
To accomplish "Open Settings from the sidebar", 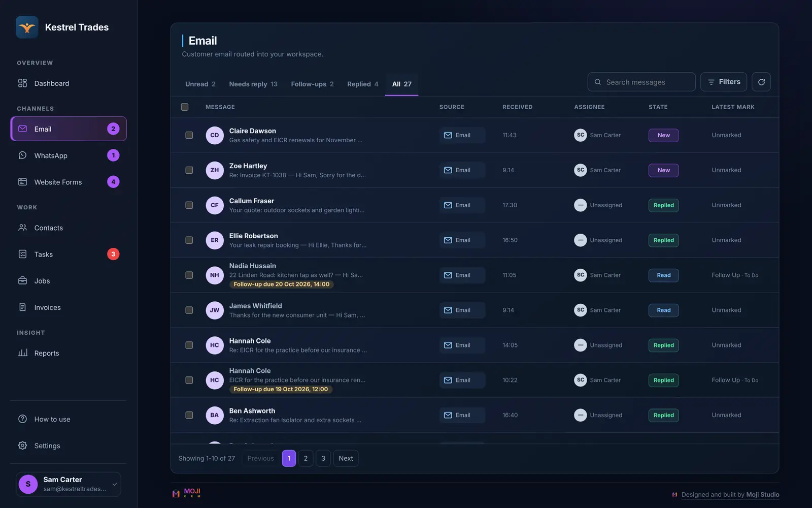I will [69, 446].
